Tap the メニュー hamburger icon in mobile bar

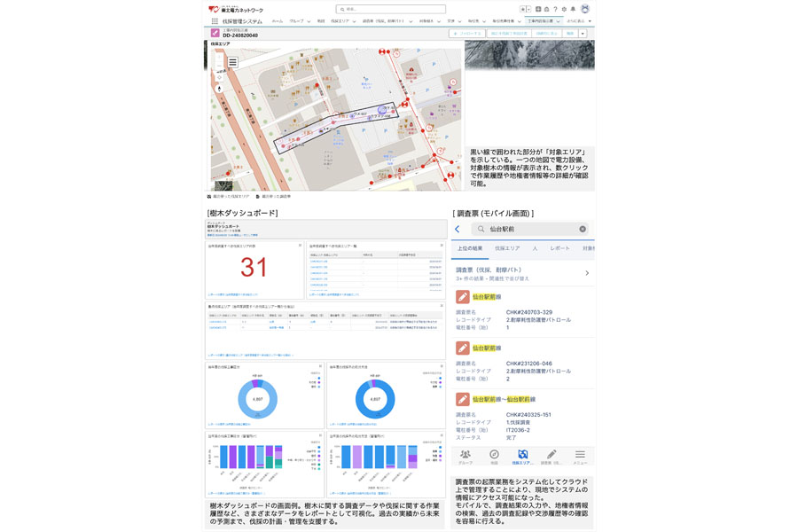coord(580,457)
